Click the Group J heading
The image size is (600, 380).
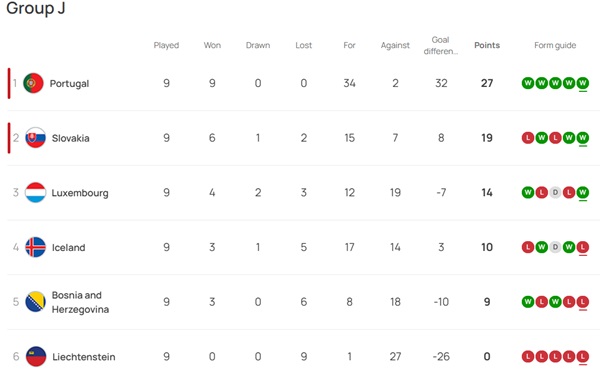36,8
